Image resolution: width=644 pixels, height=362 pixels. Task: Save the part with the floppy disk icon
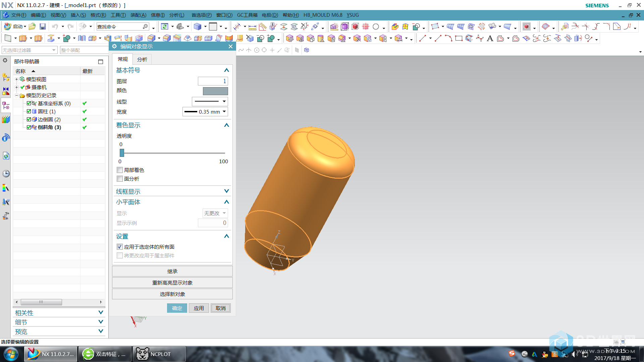(43, 26)
